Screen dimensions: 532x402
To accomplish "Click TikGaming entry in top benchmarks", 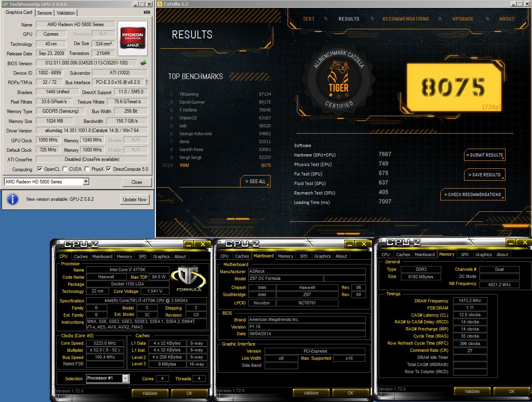I will tap(220, 94).
